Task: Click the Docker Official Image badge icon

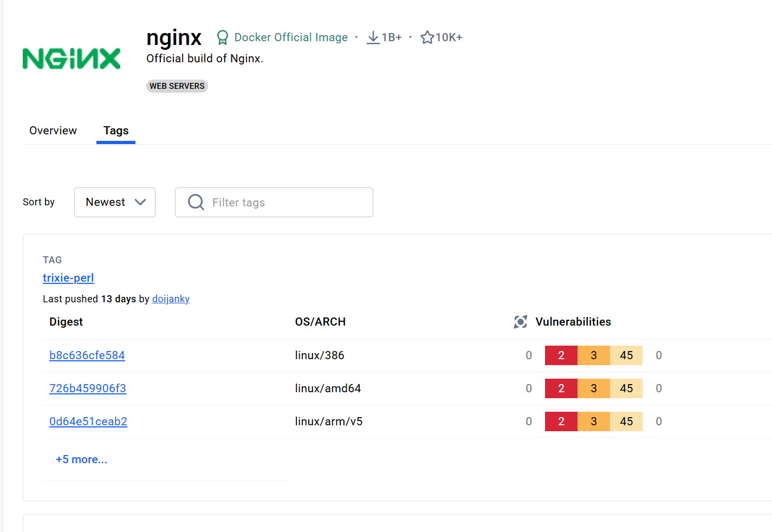Action: point(222,37)
